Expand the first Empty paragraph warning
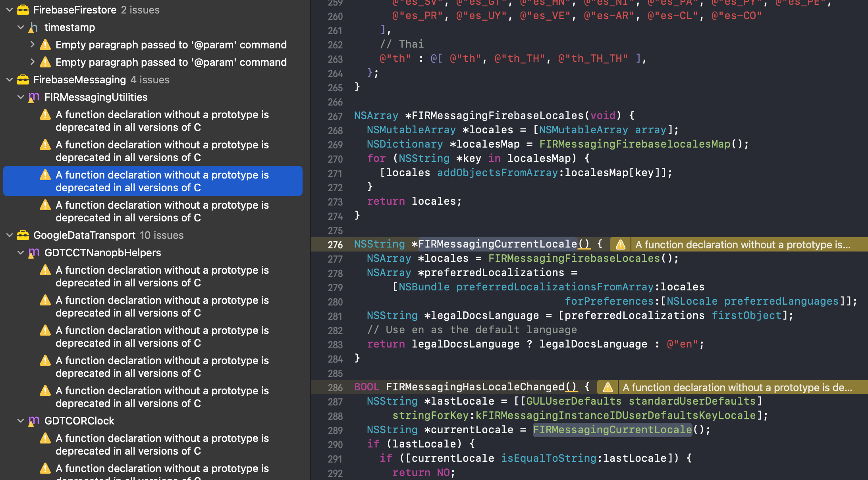The height and width of the screenshot is (480, 868). tap(32, 44)
